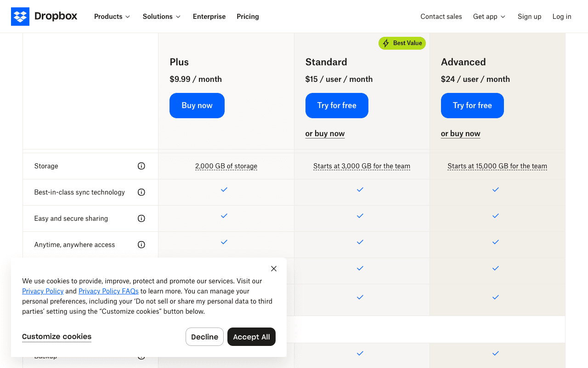Select 'or buy now' under Advanced

click(x=461, y=134)
